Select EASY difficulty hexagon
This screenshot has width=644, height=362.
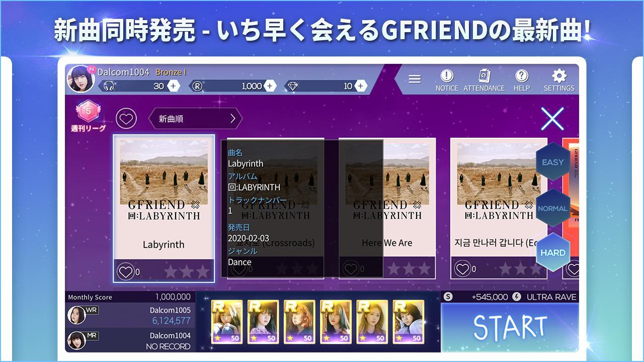[552, 162]
